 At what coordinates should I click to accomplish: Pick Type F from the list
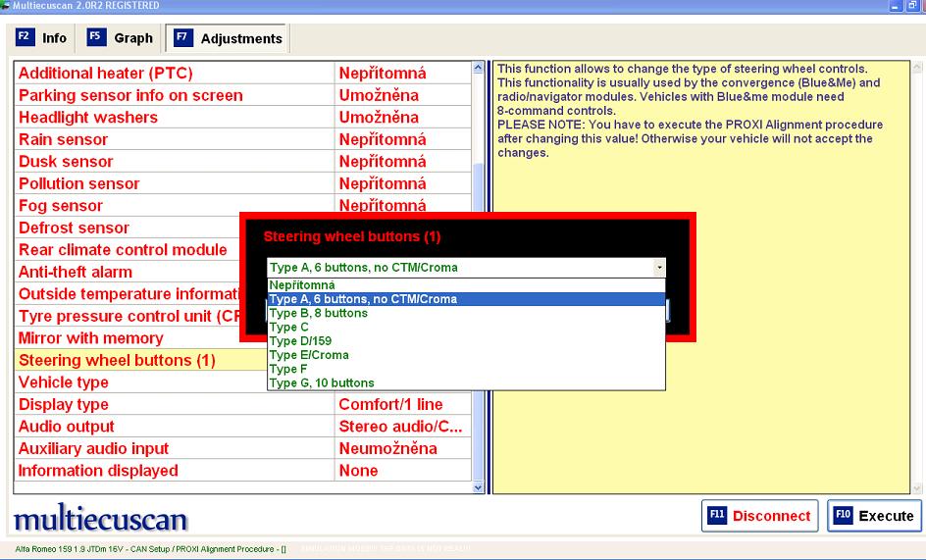click(467, 369)
